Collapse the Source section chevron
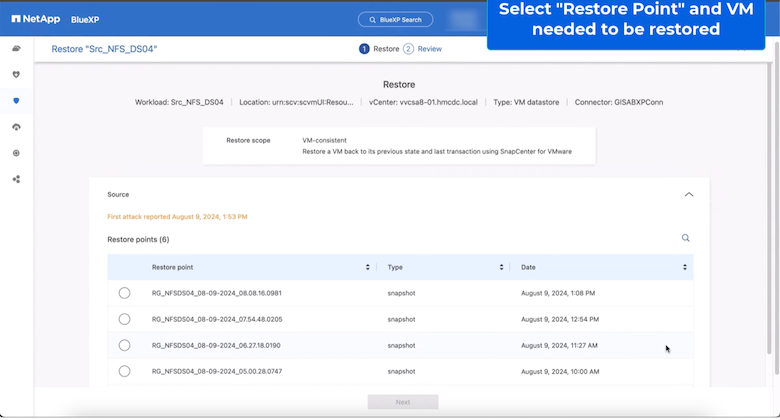The height and width of the screenshot is (420, 780). tap(688, 195)
